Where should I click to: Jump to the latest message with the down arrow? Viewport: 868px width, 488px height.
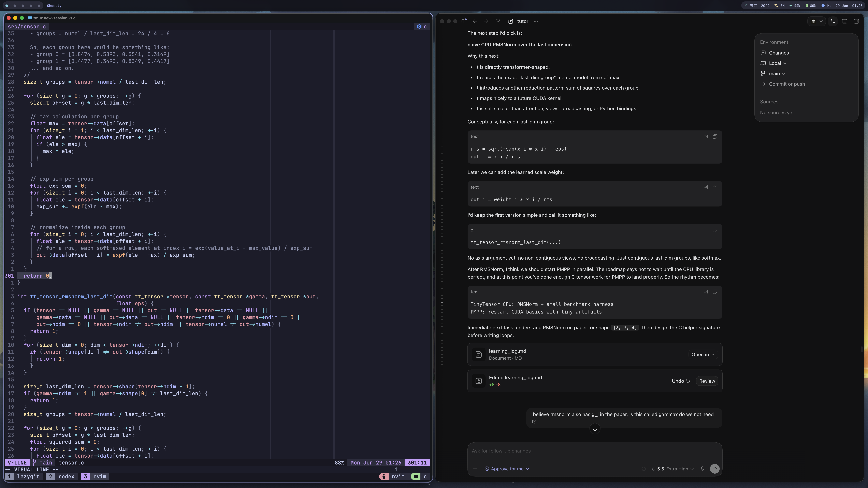(595, 428)
